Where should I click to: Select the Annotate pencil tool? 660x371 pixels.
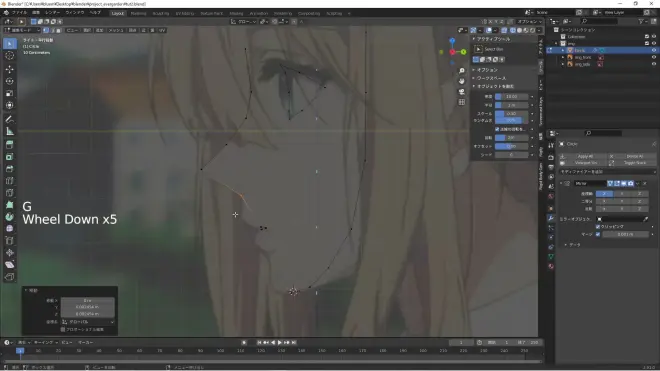[x=10, y=119]
